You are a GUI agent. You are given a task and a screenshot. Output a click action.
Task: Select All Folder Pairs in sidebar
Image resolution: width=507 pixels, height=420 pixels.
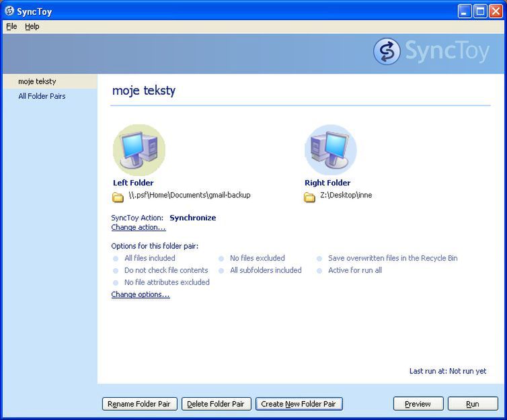(42, 96)
